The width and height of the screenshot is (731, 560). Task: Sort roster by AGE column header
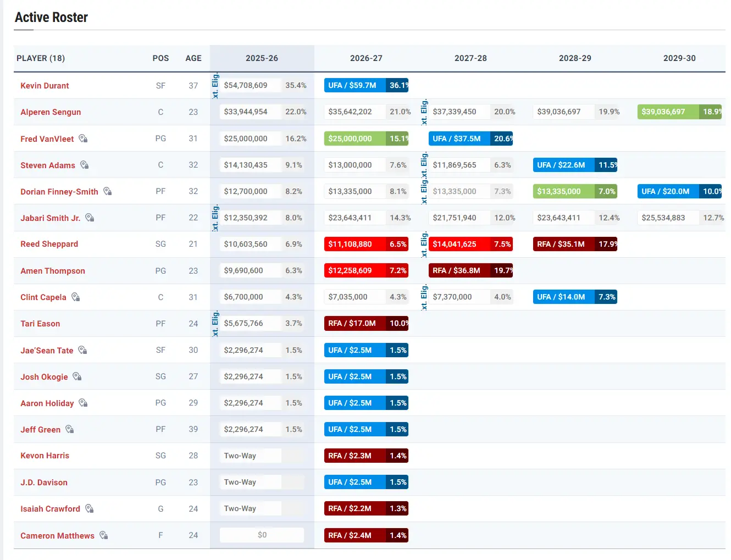tap(193, 58)
